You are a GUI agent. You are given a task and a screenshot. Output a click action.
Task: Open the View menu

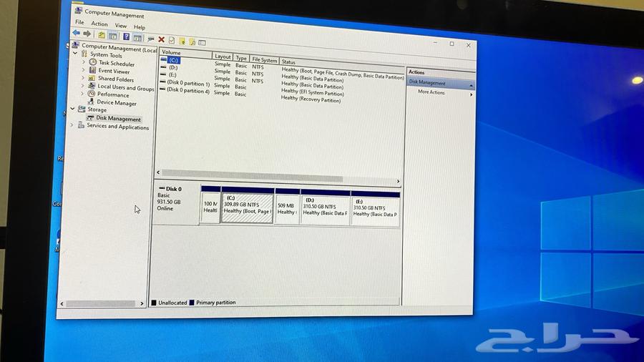tap(121, 26)
